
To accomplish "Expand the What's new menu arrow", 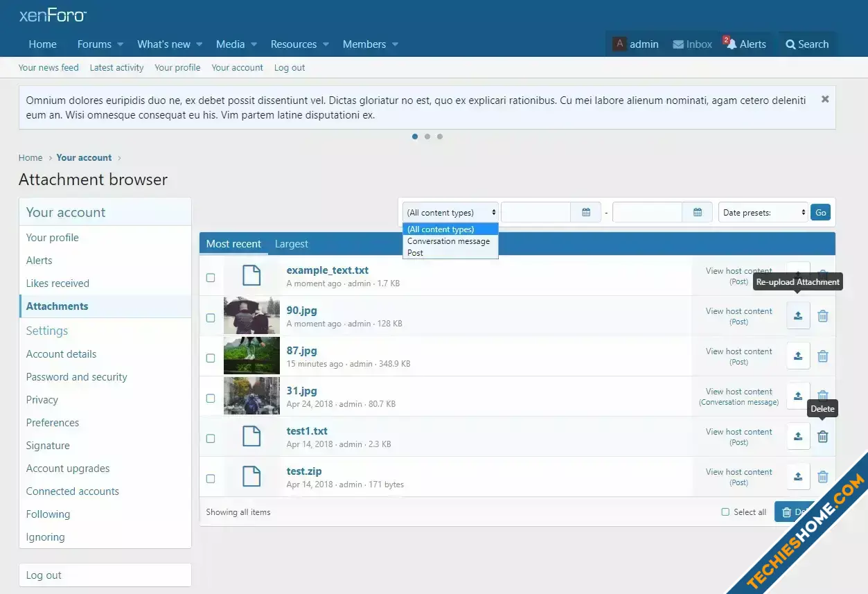I will click(x=199, y=44).
